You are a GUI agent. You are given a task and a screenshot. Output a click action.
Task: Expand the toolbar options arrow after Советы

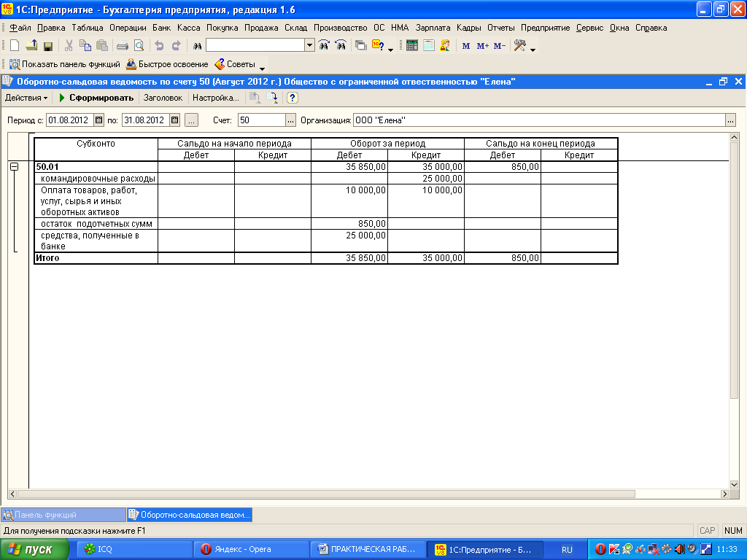(x=262, y=68)
